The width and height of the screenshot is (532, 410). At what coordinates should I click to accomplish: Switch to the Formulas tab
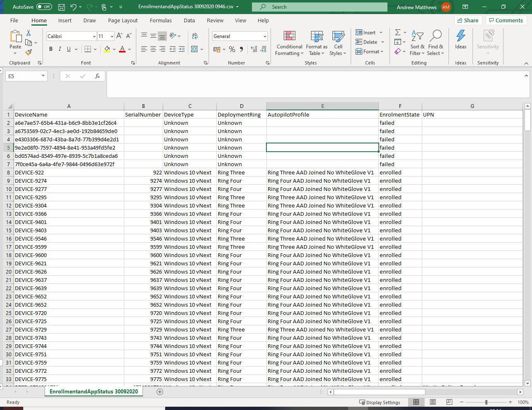161,20
